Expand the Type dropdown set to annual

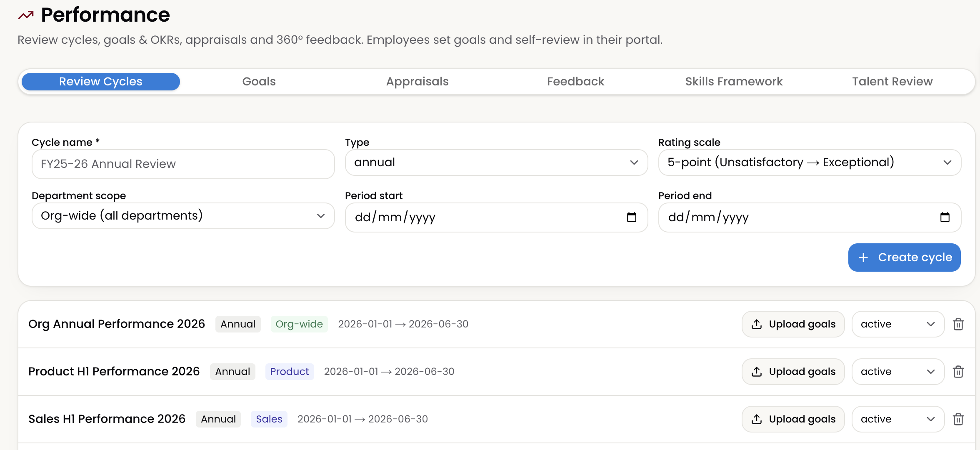pos(497,162)
